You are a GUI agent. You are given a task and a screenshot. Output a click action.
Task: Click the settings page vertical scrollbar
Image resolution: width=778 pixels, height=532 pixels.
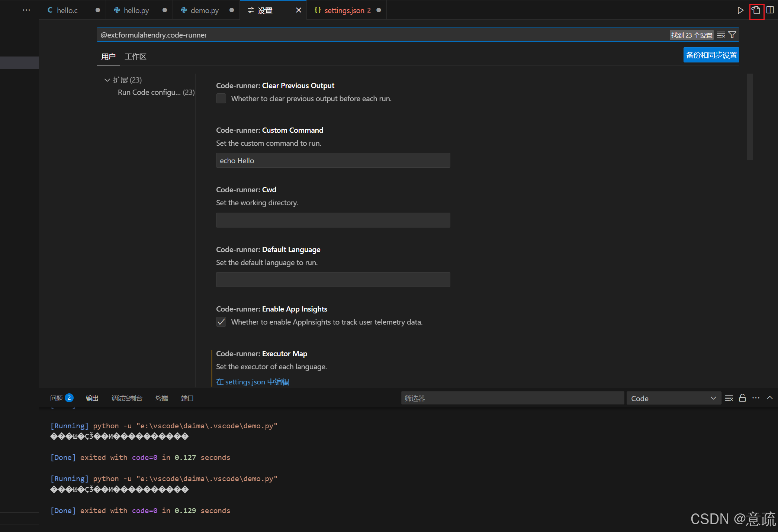tap(750, 117)
